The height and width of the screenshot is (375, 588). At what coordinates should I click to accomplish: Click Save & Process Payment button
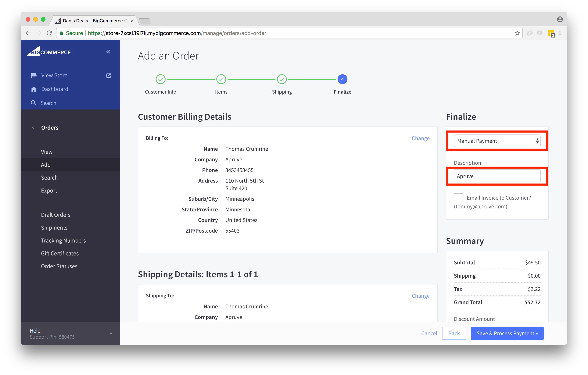coord(508,333)
